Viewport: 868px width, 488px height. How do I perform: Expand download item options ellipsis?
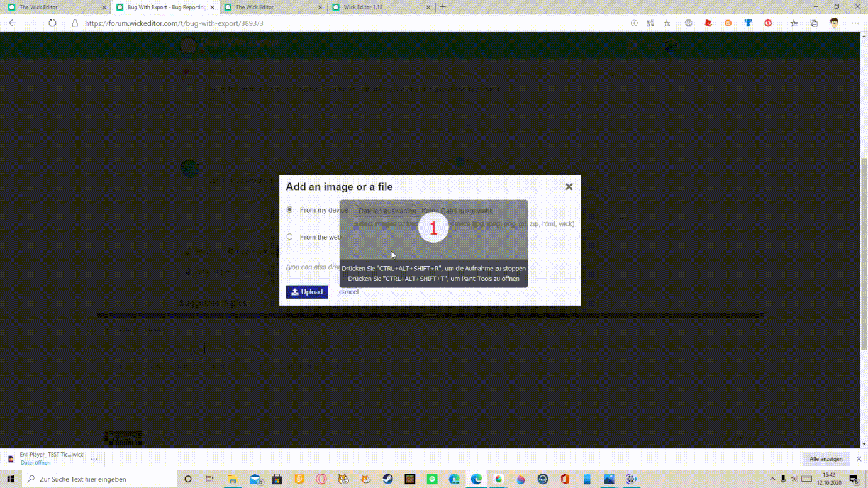tap(94, 458)
